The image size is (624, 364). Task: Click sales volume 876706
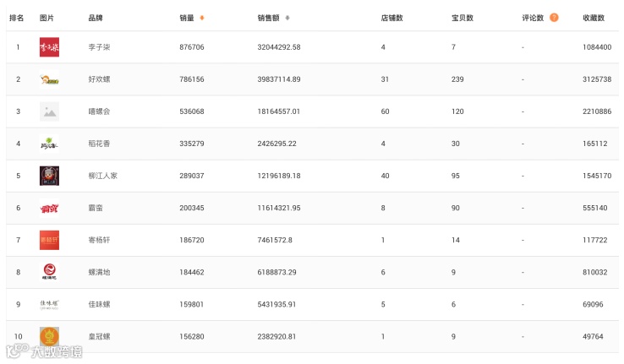pyautogui.click(x=192, y=47)
